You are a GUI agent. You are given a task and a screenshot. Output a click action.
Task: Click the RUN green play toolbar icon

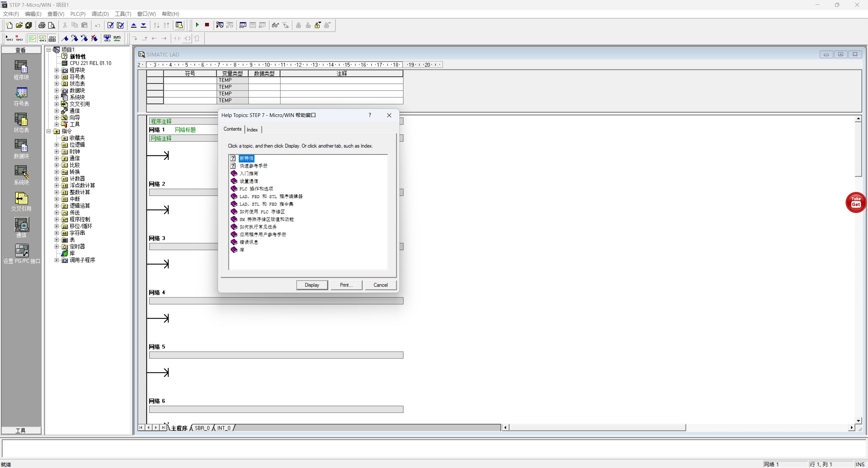[197, 25]
